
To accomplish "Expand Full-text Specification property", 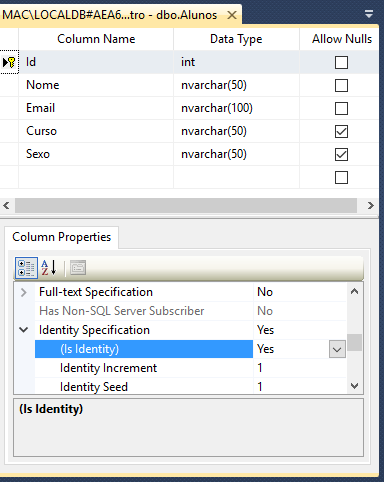I will (23, 292).
